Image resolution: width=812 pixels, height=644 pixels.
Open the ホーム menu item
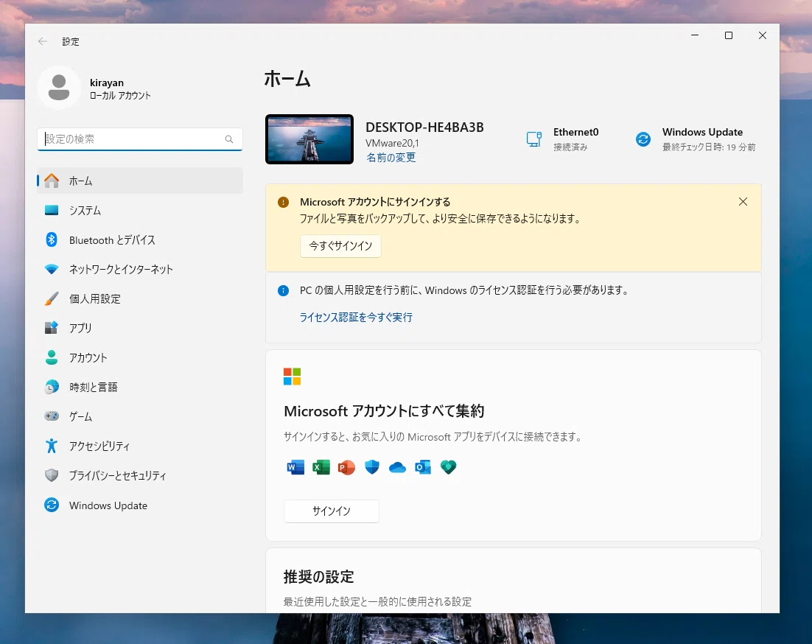click(140, 181)
